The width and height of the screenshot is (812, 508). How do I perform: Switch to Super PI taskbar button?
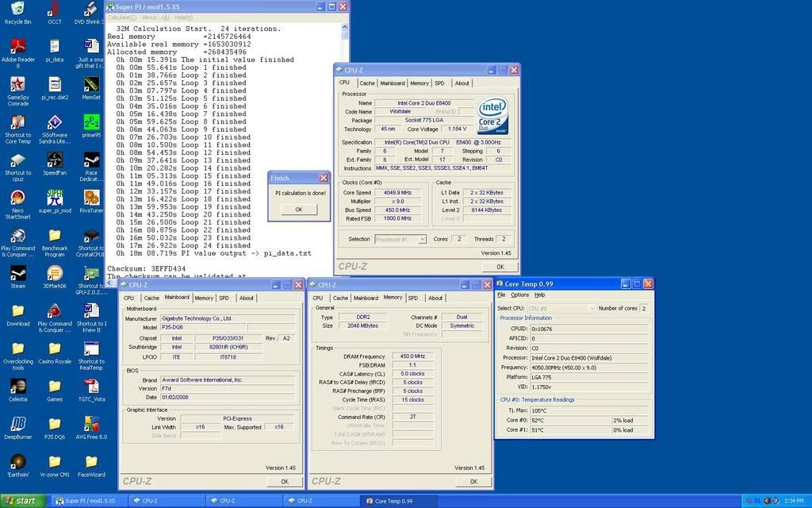[89, 502]
